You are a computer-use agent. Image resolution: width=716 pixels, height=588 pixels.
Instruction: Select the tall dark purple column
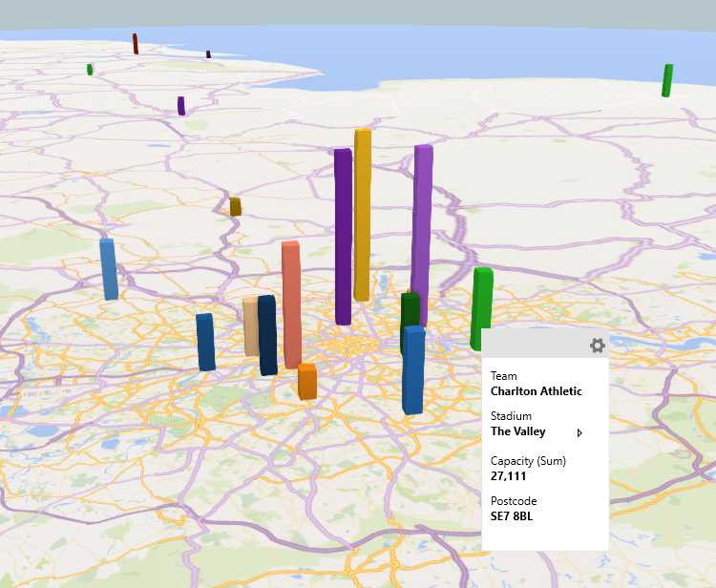343,237
